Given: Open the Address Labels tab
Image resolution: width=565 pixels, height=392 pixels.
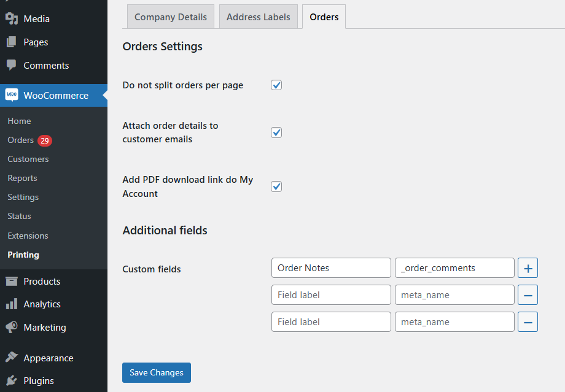Looking at the screenshot, I should click(258, 17).
